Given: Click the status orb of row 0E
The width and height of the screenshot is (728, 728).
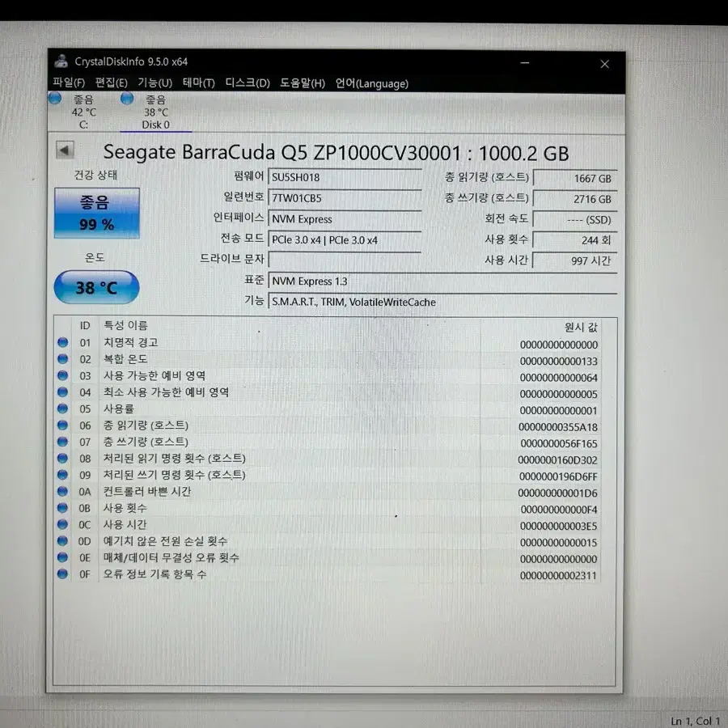Looking at the screenshot, I should (x=62, y=557).
